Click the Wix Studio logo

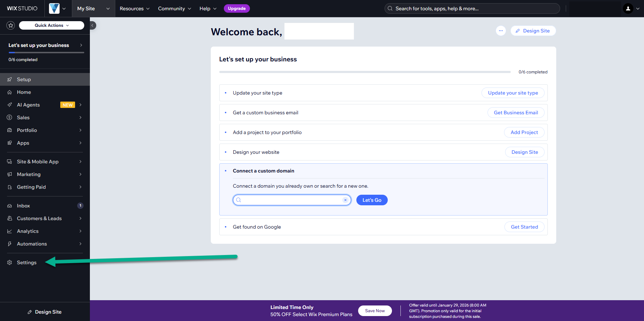pyautogui.click(x=22, y=8)
